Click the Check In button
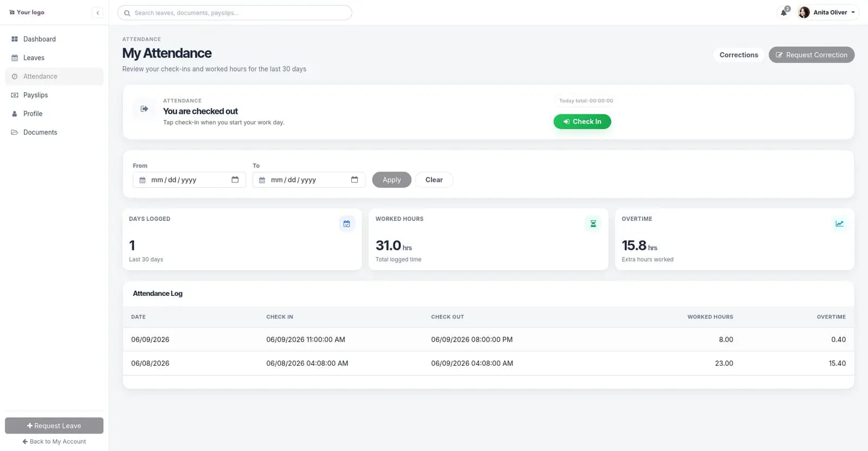 coord(582,122)
